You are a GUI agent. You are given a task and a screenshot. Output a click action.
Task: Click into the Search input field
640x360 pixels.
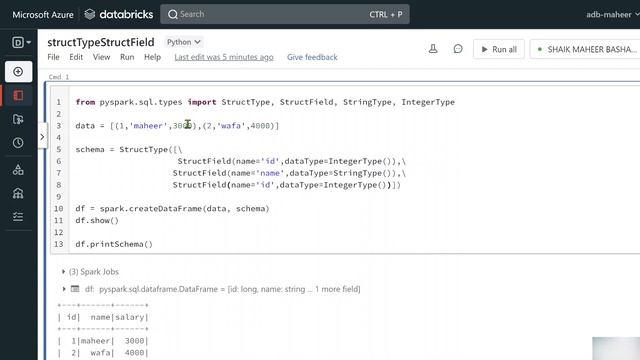(x=285, y=14)
